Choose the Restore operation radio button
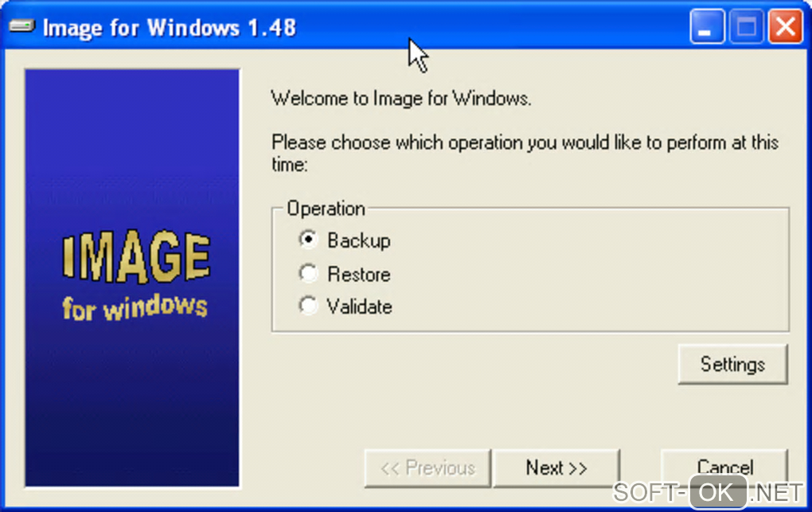812x512 pixels. 308,273
